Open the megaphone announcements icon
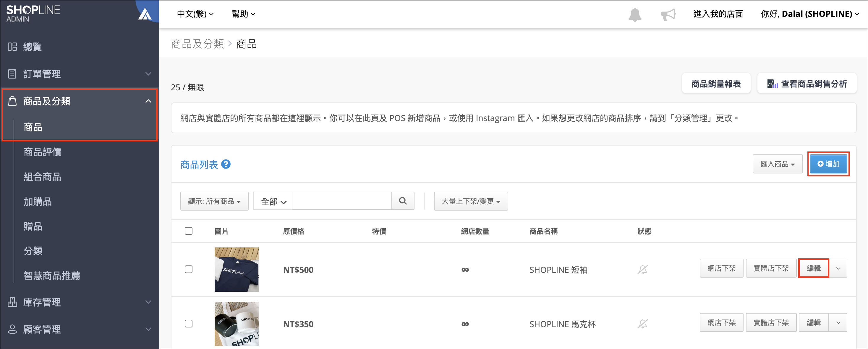 click(x=668, y=14)
